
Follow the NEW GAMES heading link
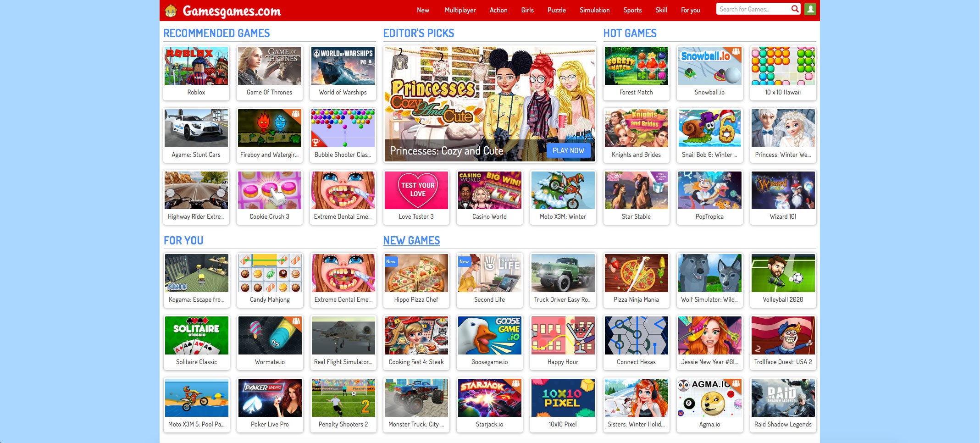click(x=411, y=241)
